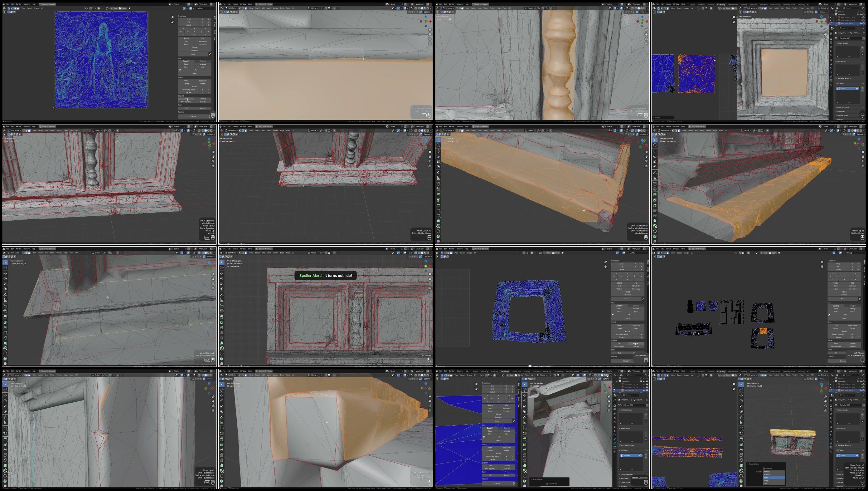Collapse the Hide Selected operator panel
The height and width of the screenshot is (491, 868).
pos(531,479)
